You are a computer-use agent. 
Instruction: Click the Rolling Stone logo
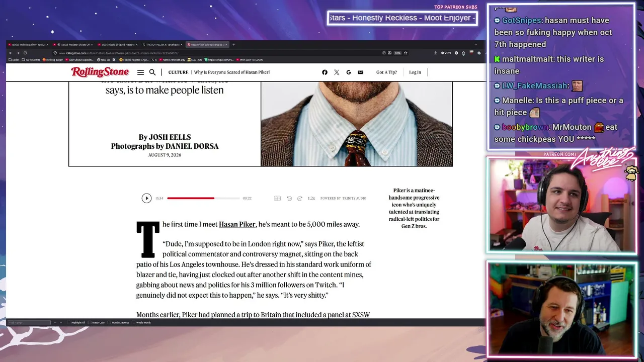(x=100, y=72)
